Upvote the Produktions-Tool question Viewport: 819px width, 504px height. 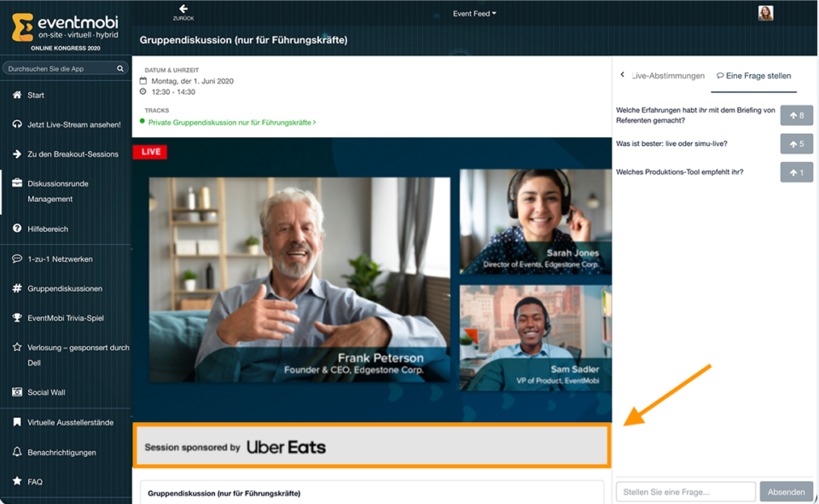tap(797, 172)
